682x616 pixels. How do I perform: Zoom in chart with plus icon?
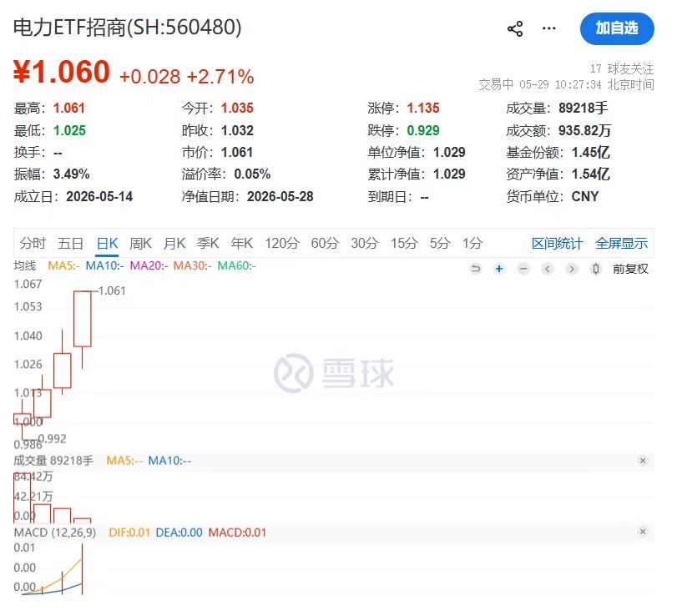click(x=499, y=269)
